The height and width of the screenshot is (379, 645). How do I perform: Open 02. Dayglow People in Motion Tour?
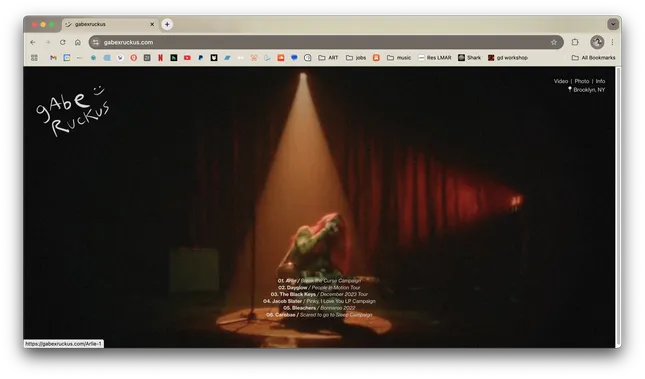point(319,288)
